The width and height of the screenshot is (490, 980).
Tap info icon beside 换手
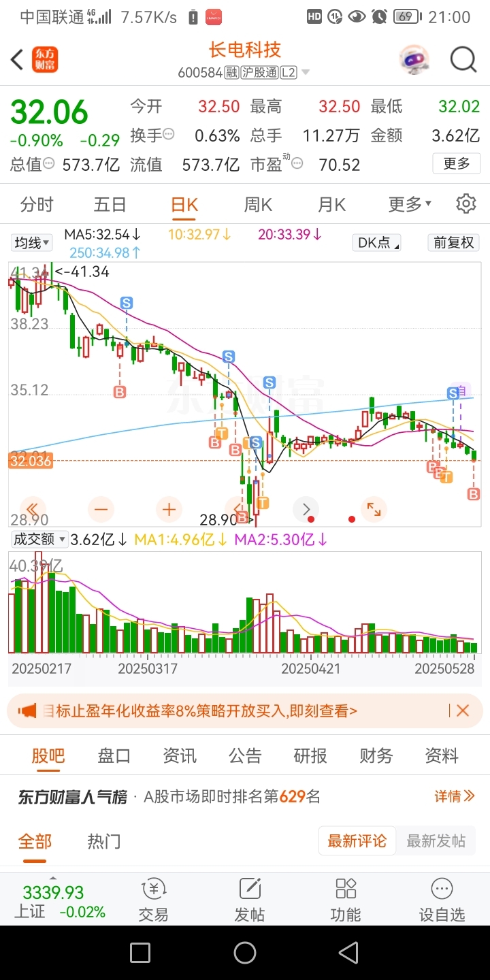(168, 135)
